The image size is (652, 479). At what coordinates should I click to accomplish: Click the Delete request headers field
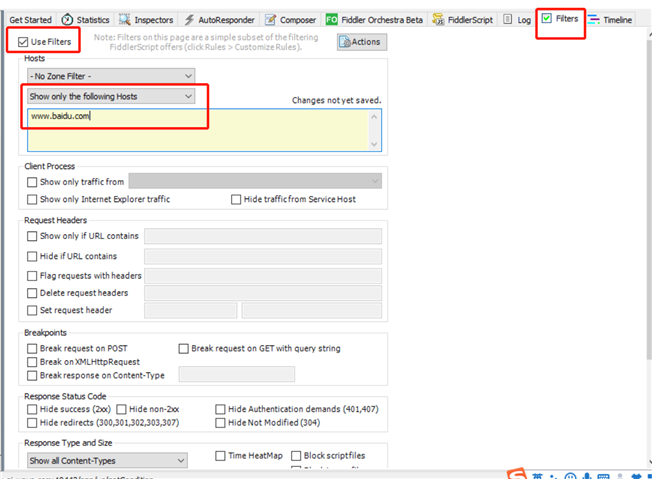click(x=263, y=293)
